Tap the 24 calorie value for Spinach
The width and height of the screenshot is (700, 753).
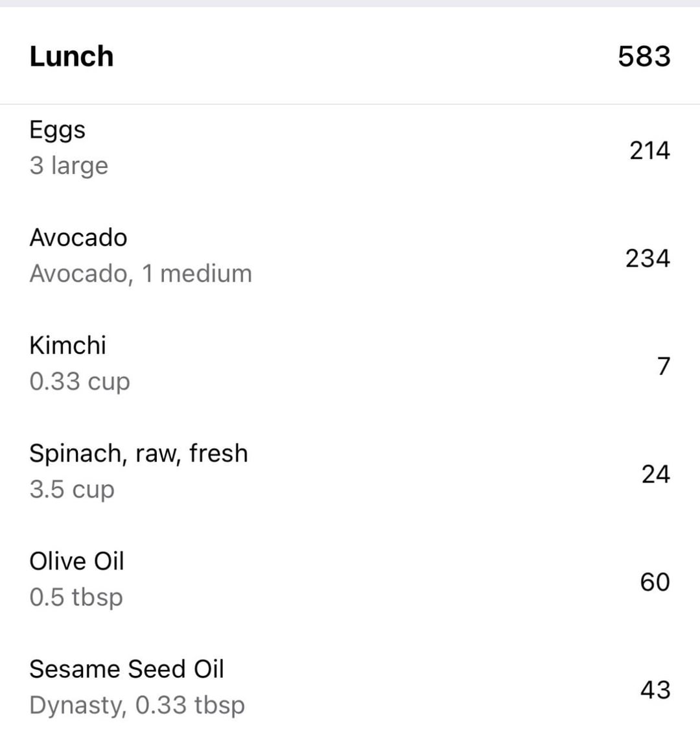[655, 474]
